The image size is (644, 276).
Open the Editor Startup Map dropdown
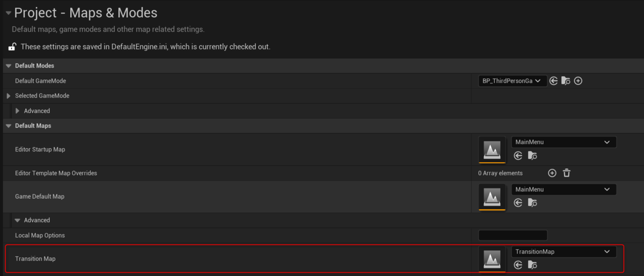coord(563,142)
